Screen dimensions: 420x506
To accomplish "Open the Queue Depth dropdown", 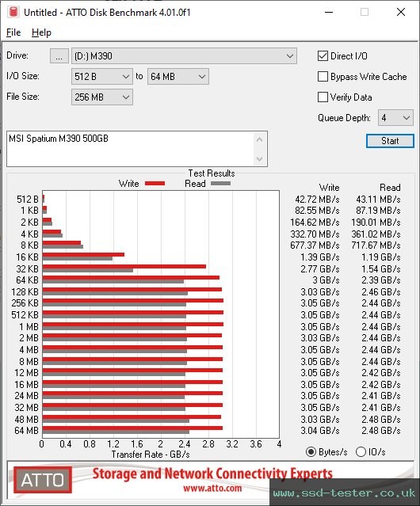I will click(x=395, y=118).
